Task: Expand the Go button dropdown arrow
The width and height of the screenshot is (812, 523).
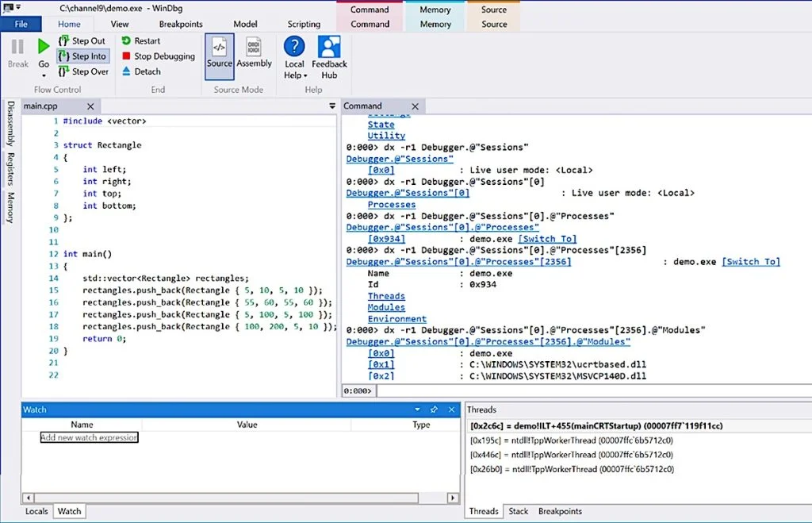Action: (x=44, y=75)
